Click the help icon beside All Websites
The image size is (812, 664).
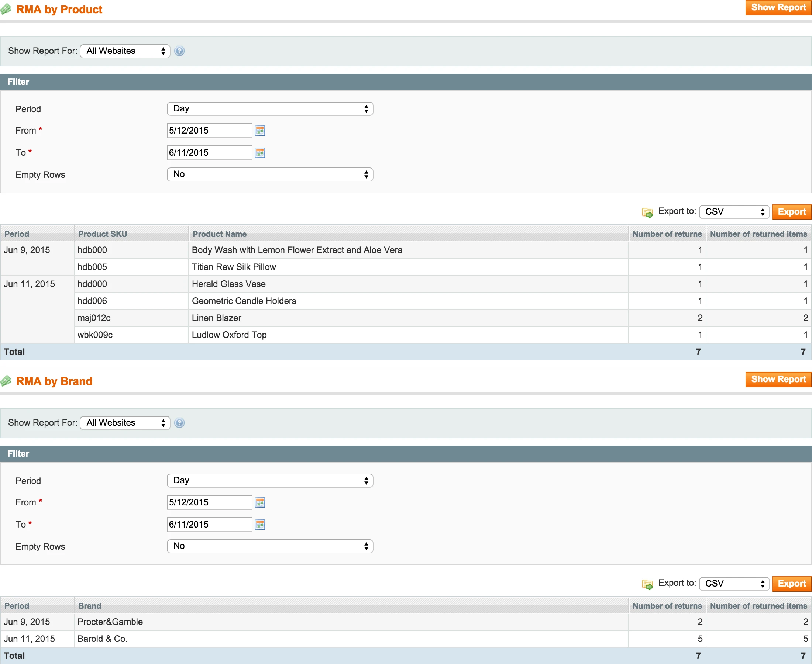[x=179, y=51]
